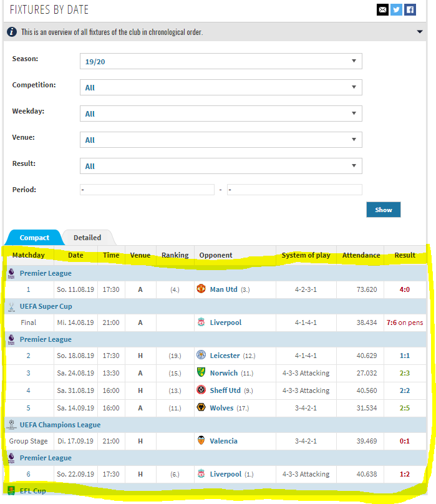Open Liverpool link in matchday 6 row
The image size is (436, 504).
(225, 474)
